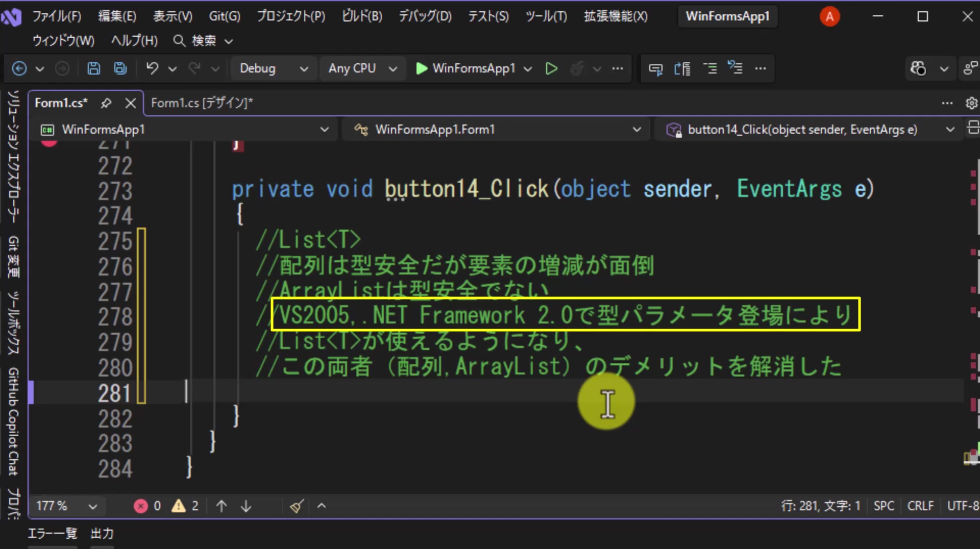The height and width of the screenshot is (549, 980).
Task: Click the Redo arrow icon
Action: (x=194, y=68)
